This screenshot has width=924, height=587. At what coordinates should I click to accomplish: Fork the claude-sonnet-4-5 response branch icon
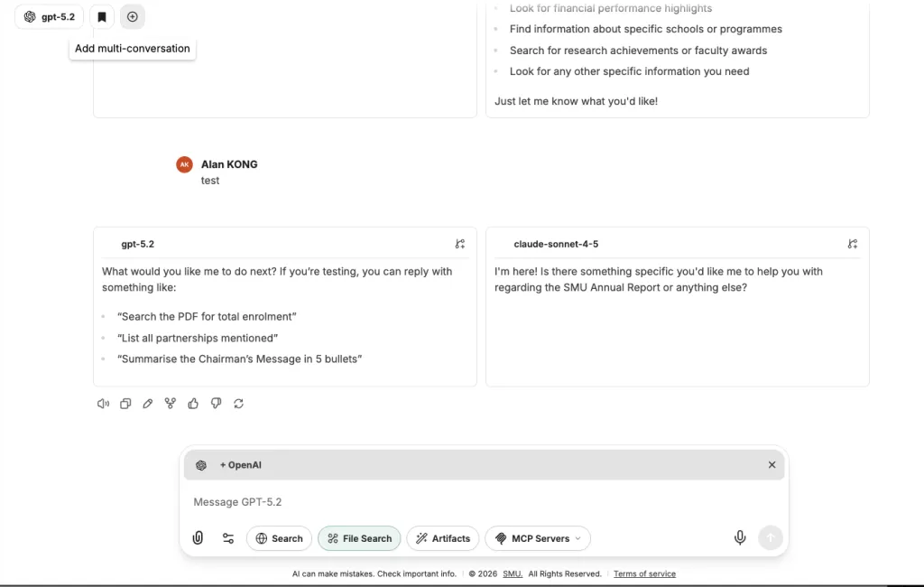click(x=853, y=244)
